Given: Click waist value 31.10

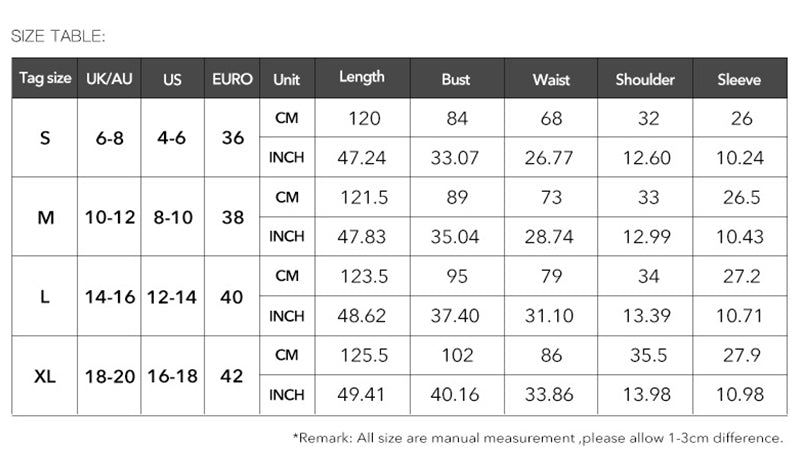Looking at the screenshot, I should (550, 316).
